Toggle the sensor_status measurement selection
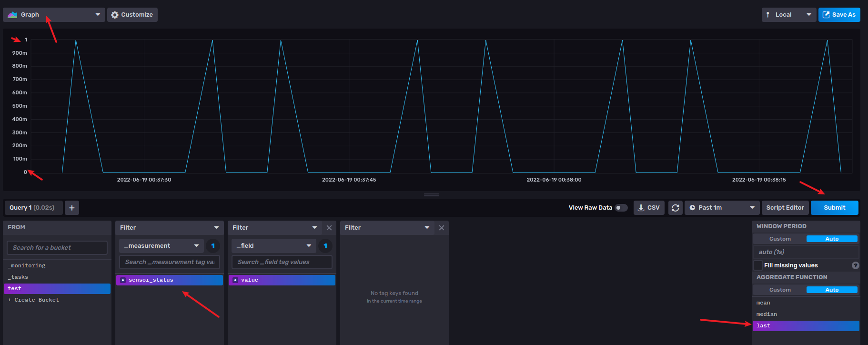 (x=170, y=280)
